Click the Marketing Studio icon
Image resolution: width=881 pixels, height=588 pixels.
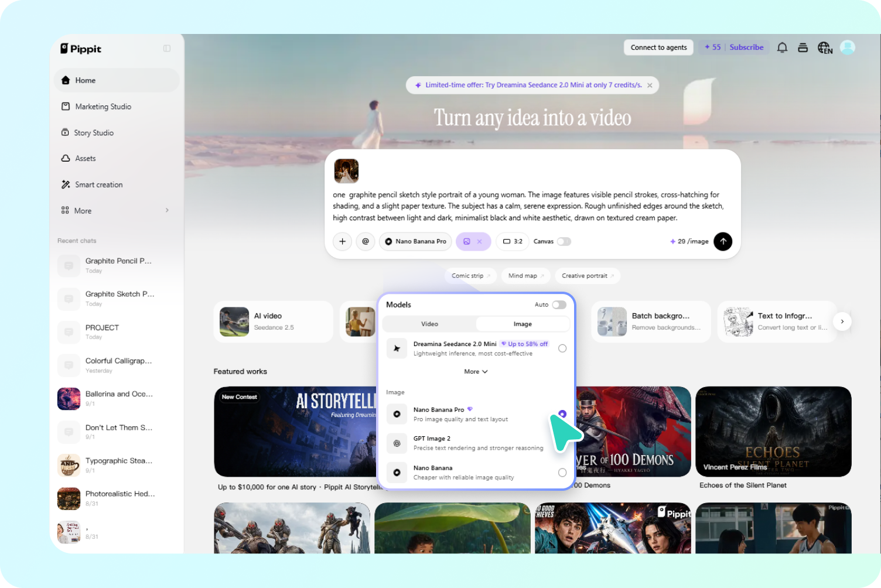[66, 107]
